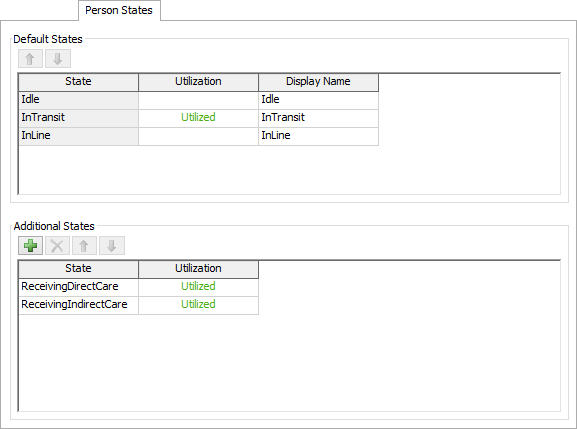Click move up arrow in Additional States
577x429 pixels.
coord(84,245)
